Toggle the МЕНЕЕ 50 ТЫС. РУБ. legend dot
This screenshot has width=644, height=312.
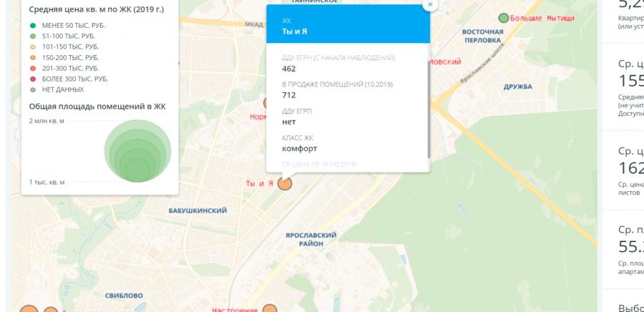[33, 26]
